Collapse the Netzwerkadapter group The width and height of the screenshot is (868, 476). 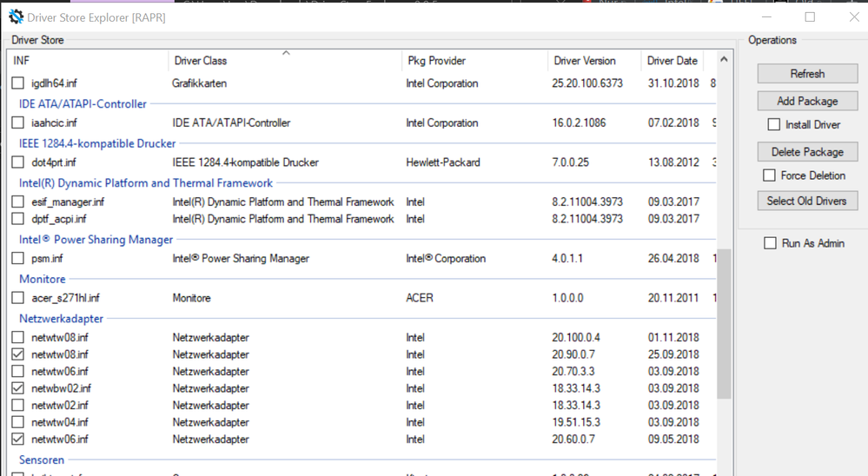(61, 319)
